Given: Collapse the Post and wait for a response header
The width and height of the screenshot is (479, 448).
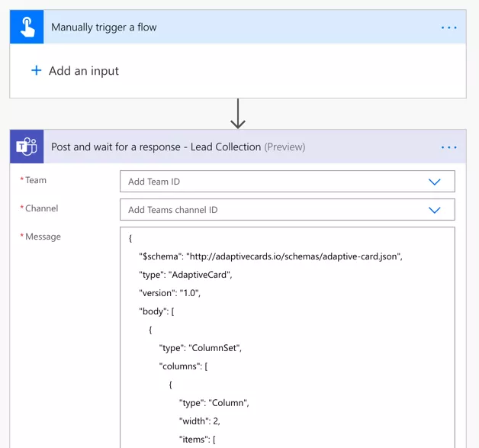Looking at the screenshot, I should point(238,147).
